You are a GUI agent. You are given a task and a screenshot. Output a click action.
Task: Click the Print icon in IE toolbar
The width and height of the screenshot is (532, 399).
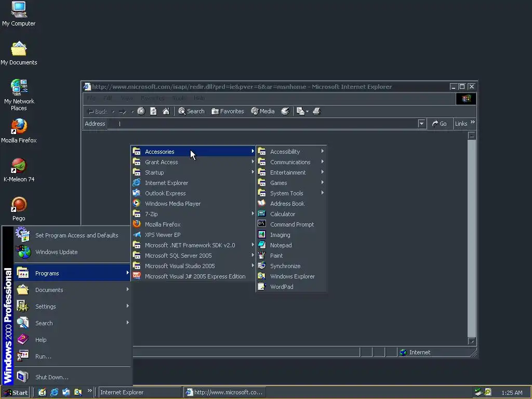[316, 111]
